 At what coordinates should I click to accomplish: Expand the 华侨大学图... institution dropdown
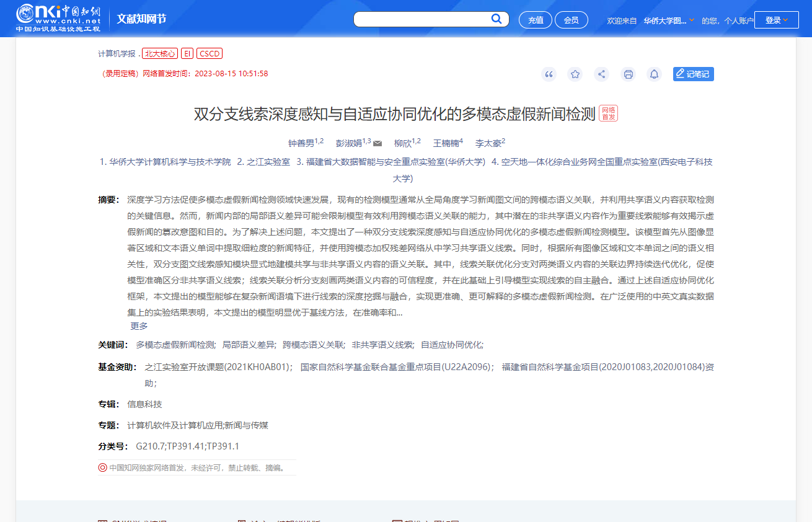click(x=669, y=20)
